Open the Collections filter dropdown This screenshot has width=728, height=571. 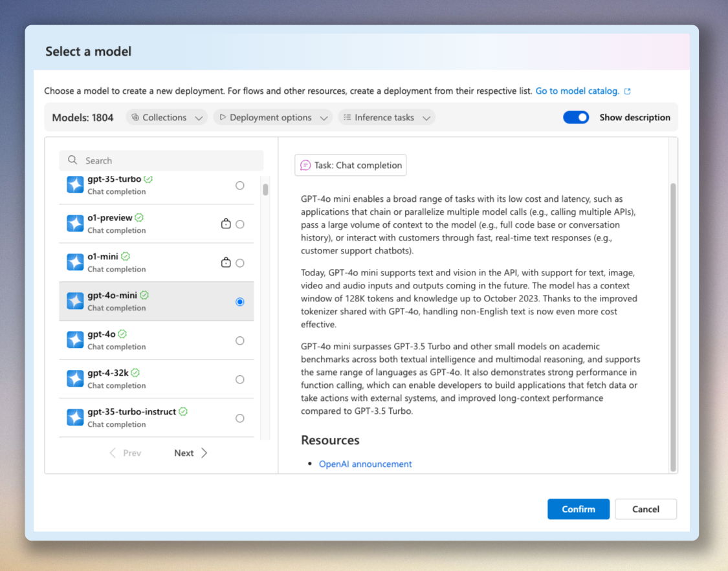click(166, 117)
